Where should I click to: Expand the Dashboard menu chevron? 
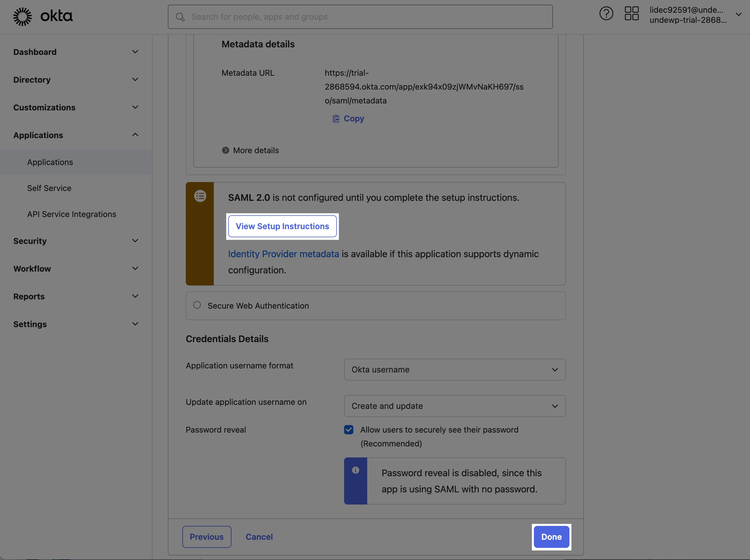pyautogui.click(x=135, y=52)
